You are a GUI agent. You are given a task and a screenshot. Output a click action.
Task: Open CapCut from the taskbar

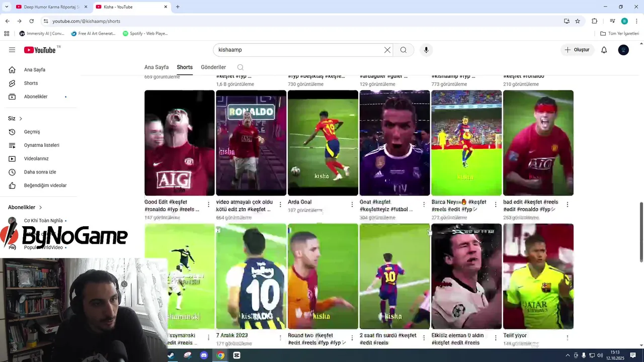point(236,355)
